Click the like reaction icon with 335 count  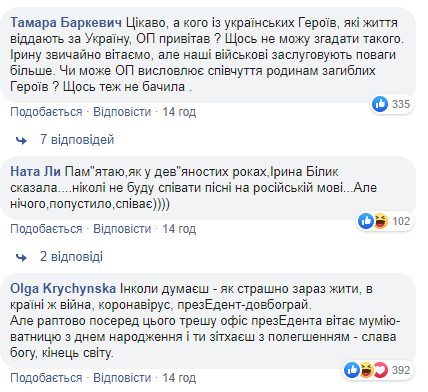(x=380, y=104)
